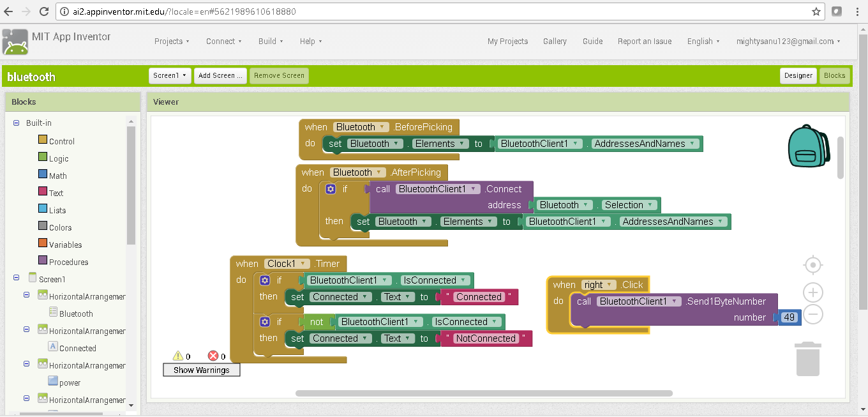Click the Add Screen button

(x=220, y=75)
